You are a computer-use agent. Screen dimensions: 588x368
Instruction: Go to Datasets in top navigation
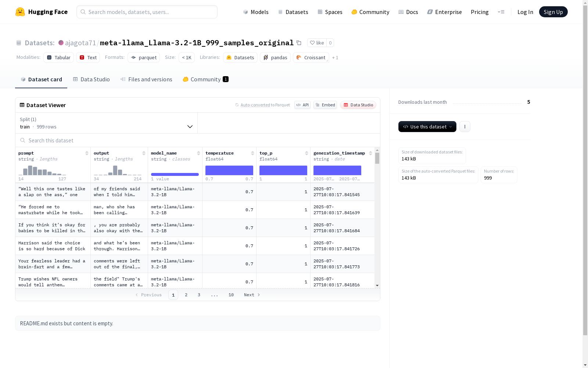point(293,12)
